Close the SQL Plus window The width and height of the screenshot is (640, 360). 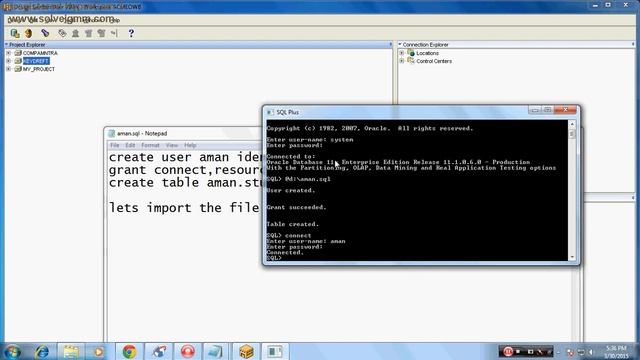tap(565, 110)
